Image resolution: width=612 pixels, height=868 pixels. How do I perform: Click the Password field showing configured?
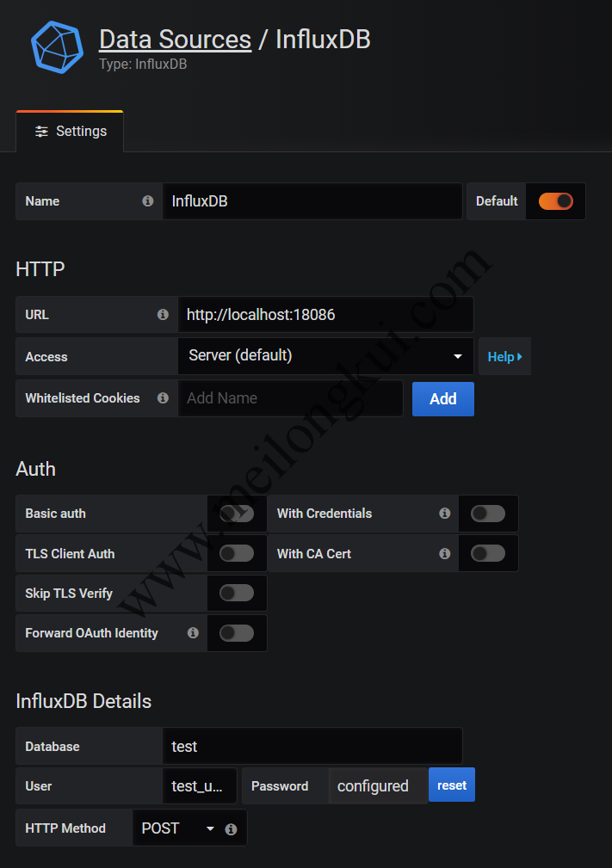tap(378, 786)
